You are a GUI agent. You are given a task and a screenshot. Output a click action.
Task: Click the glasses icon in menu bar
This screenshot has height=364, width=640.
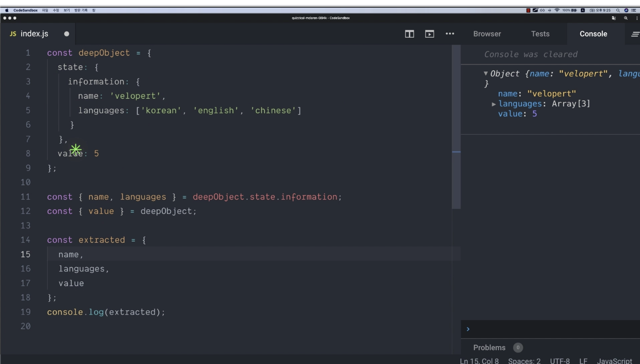coord(542,10)
